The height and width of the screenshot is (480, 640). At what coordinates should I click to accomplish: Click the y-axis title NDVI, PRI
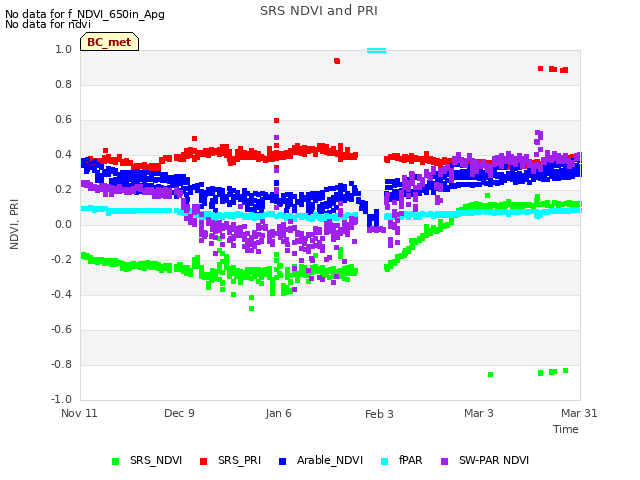coord(14,224)
